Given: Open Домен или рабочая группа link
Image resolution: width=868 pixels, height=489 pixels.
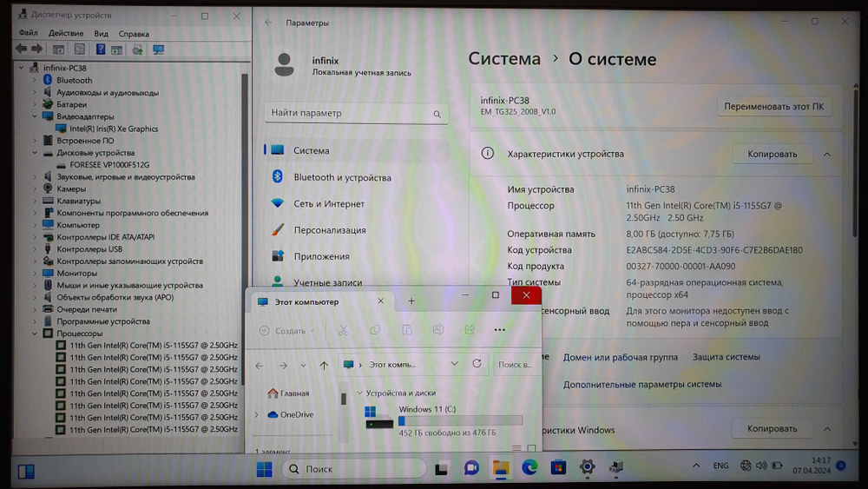Looking at the screenshot, I should [620, 357].
